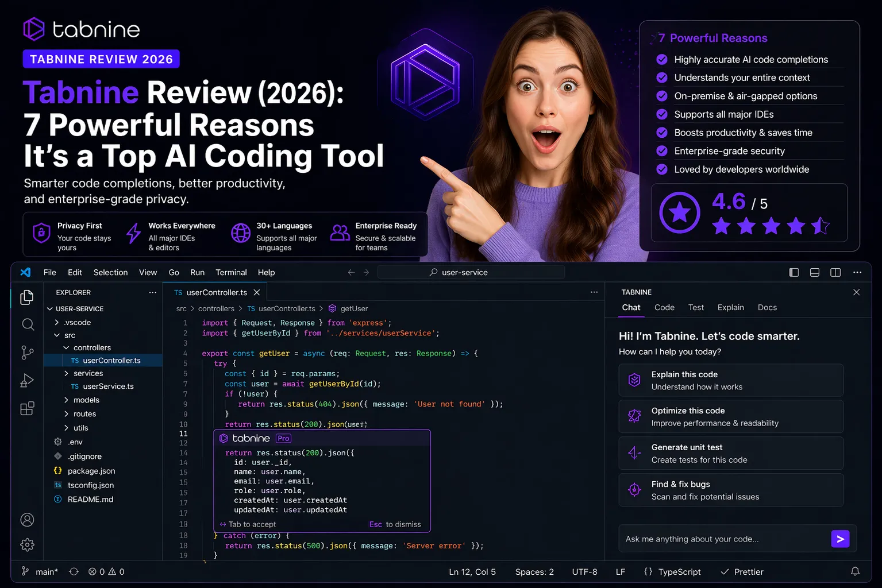Switch to the Tabnine Docs tab
Viewport: 882px width, 588px height.
pos(767,307)
